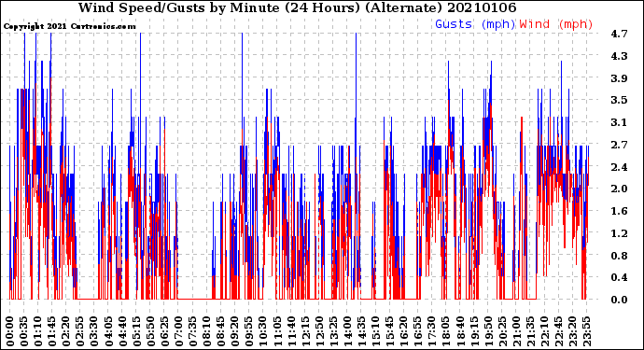The width and height of the screenshot is (644, 350).
Task: Click the 05:15 time label
Action: coord(136,331)
